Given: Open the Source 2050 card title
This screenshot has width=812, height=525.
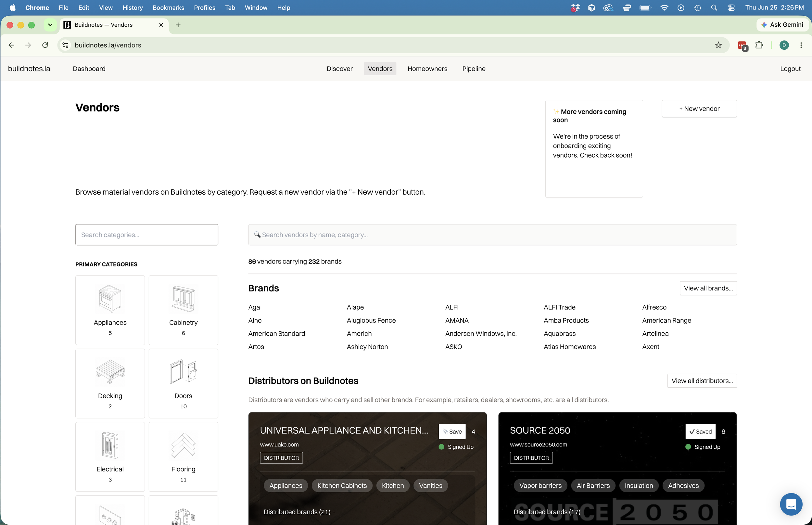Looking at the screenshot, I should [540, 430].
